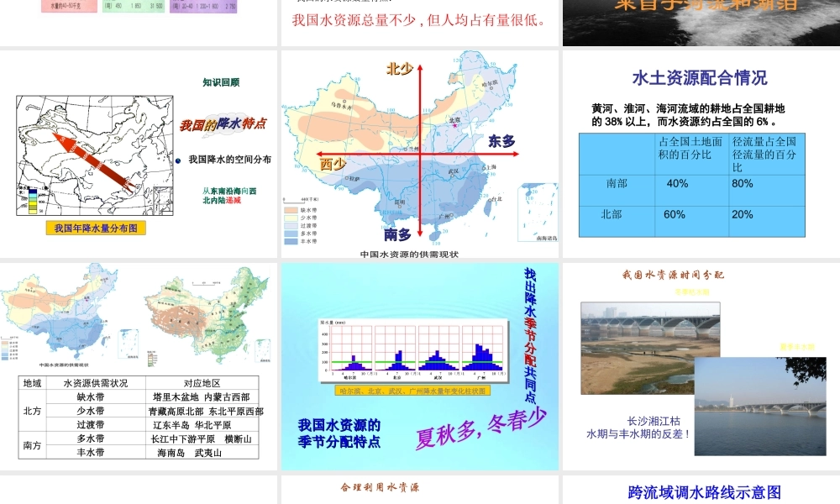Image resolution: width=840 pixels, height=504 pixels.
Task: Click the yellow 我国年降水量分布图 label
Action: pos(96,228)
